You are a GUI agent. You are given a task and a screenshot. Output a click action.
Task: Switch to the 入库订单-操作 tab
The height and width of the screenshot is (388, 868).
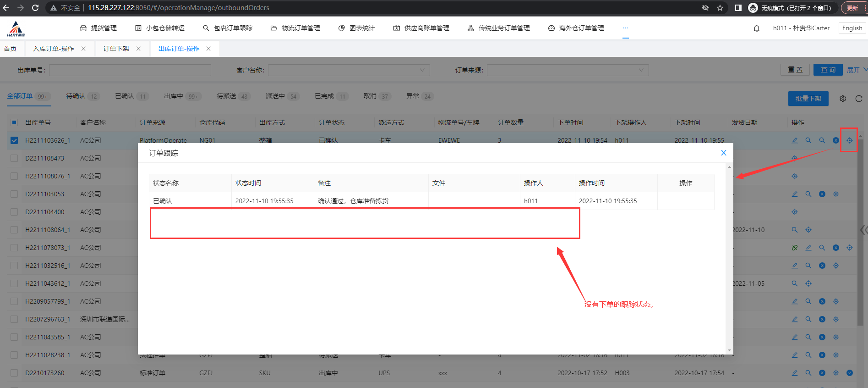(54, 49)
